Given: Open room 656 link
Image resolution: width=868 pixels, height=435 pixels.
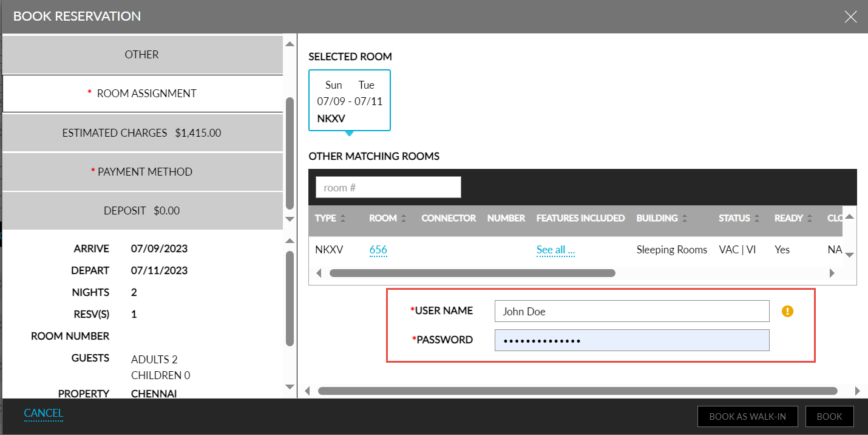Looking at the screenshot, I should click(x=378, y=250).
